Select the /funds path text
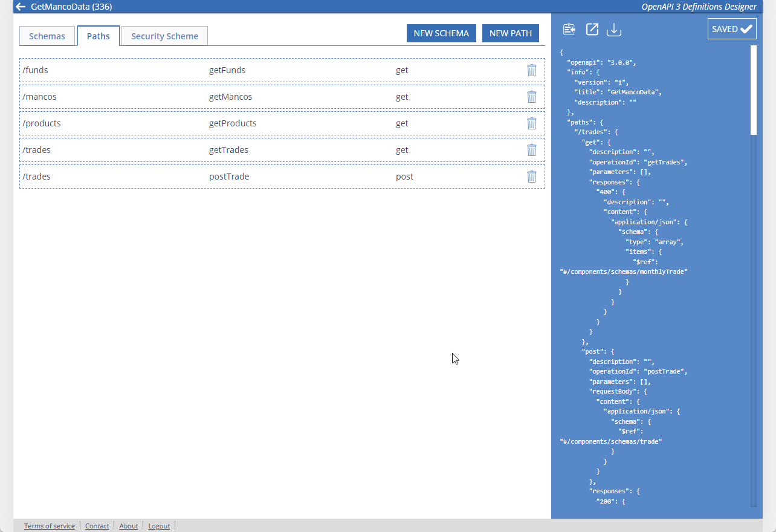Viewport: 776px width, 532px height. [x=35, y=70]
